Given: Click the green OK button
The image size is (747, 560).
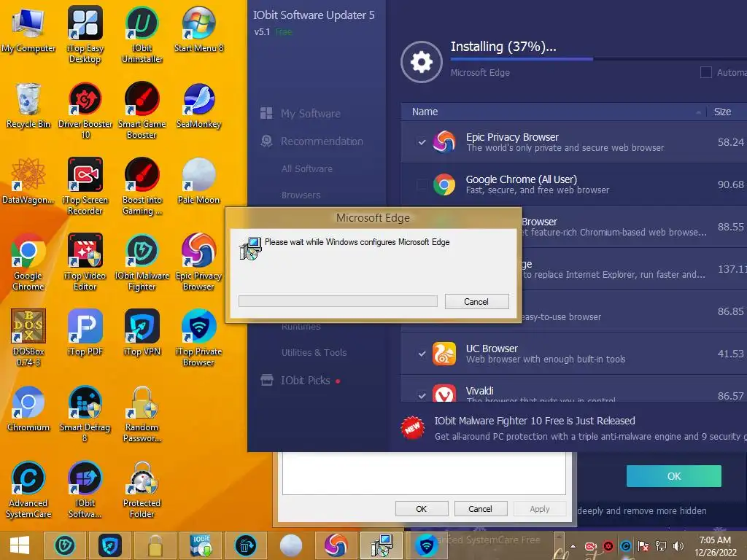Looking at the screenshot, I should click(673, 475).
